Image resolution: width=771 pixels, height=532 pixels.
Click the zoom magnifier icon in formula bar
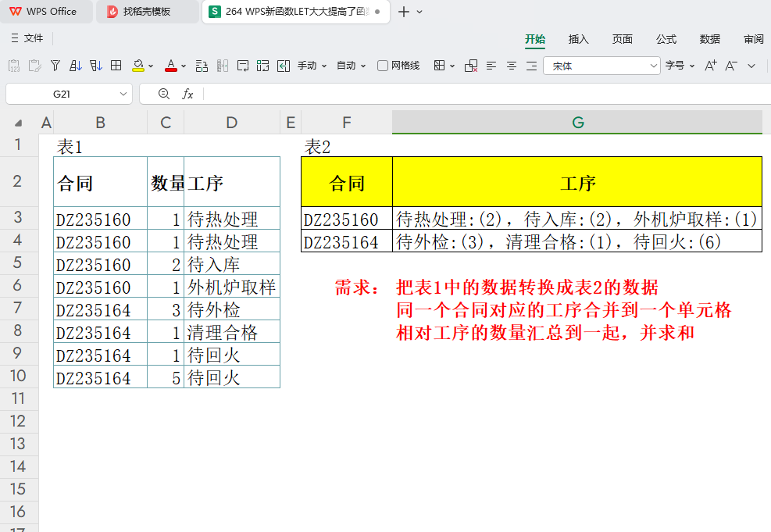164,94
